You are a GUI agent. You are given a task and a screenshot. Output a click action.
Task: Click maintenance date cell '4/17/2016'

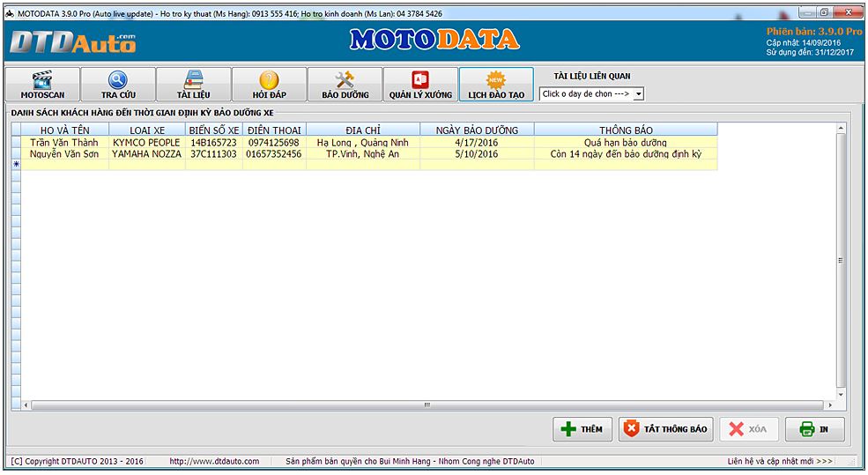point(477,142)
